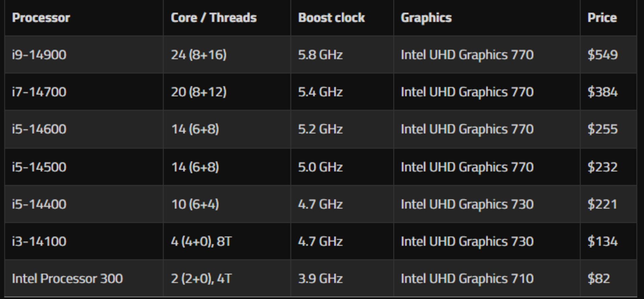
Task: Select the i5-14500 processor cell
Action: click(84, 167)
